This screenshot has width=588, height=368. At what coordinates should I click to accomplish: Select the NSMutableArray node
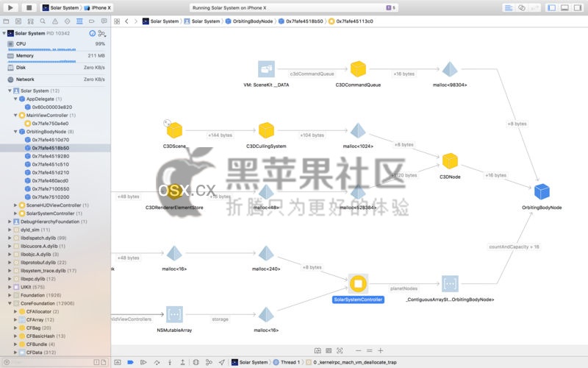click(174, 314)
